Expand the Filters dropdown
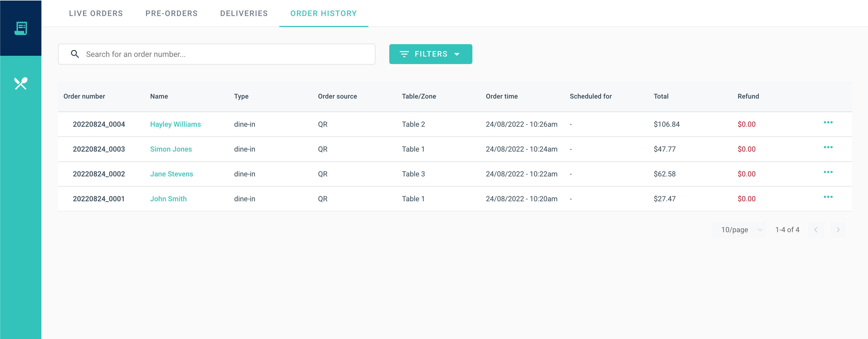The width and height of the screenshot is (868, 339). [x=430, y=54]
